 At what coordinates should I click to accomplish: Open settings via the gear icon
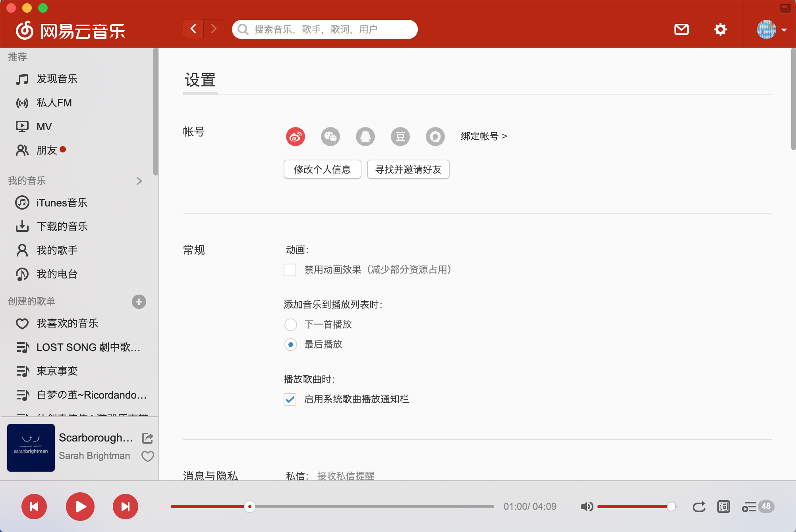tap(720, 29)
